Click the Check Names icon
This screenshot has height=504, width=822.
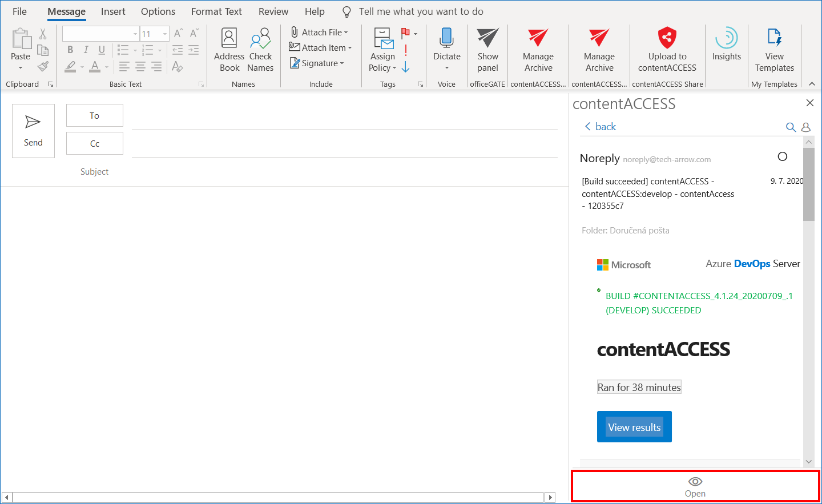pos(260,39)
